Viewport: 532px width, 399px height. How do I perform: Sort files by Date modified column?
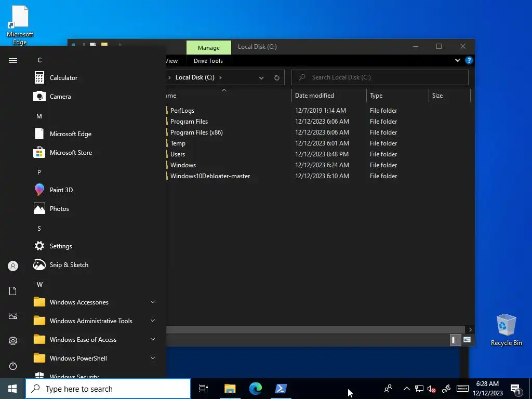329,96
